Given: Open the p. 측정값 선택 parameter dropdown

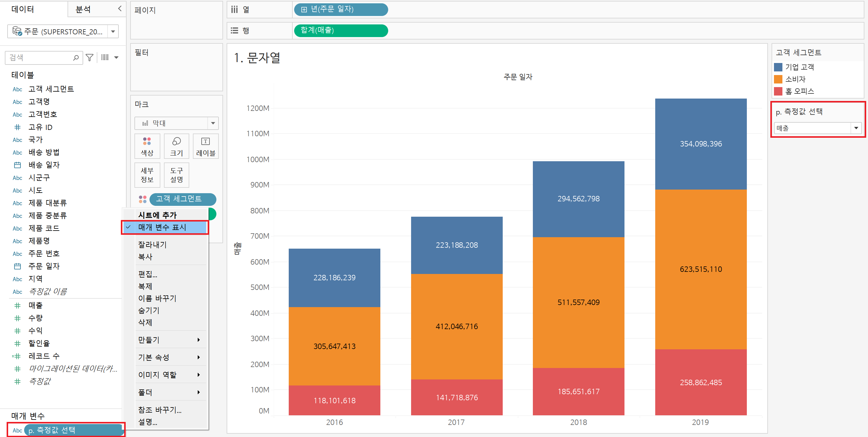Looking at the screenshot, I should (x=856, y=128).
